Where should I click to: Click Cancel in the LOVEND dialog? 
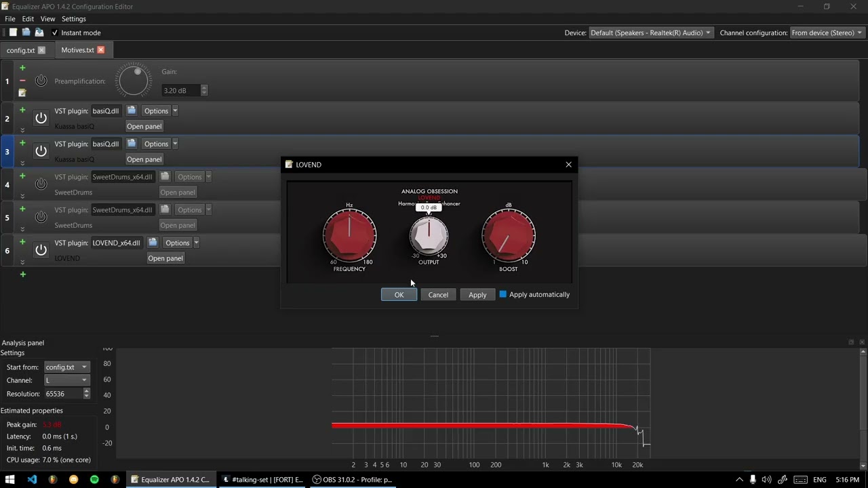(x=438, y=294)
